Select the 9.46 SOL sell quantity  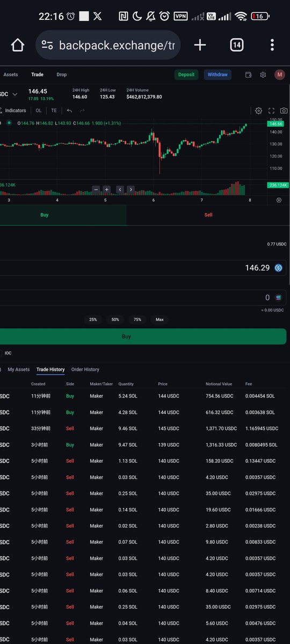coord(128,429)
